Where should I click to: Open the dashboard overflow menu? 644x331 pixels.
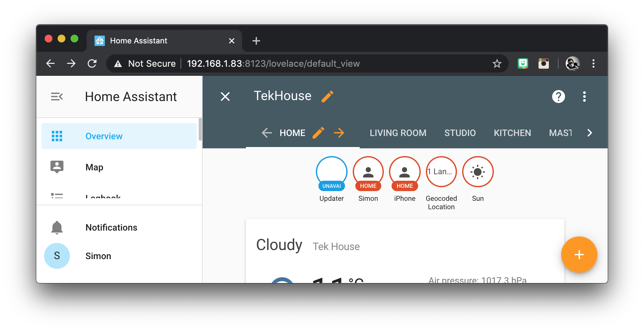pyautogui.click(x=584, y=97)
